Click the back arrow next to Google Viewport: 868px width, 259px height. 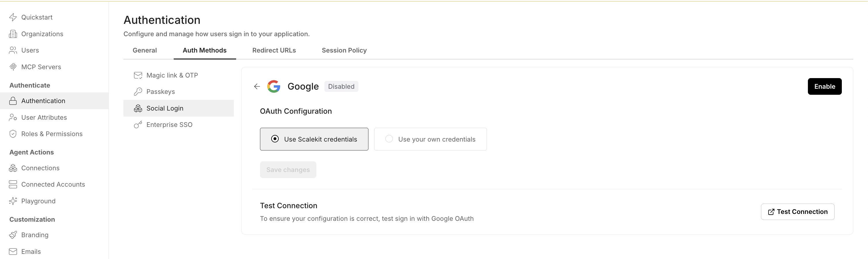(257, 86)
